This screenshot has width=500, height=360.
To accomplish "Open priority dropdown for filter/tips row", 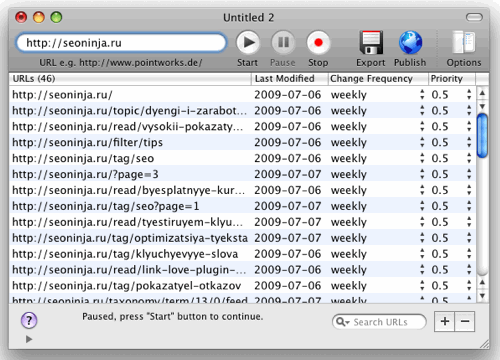I will coord(469,142).
